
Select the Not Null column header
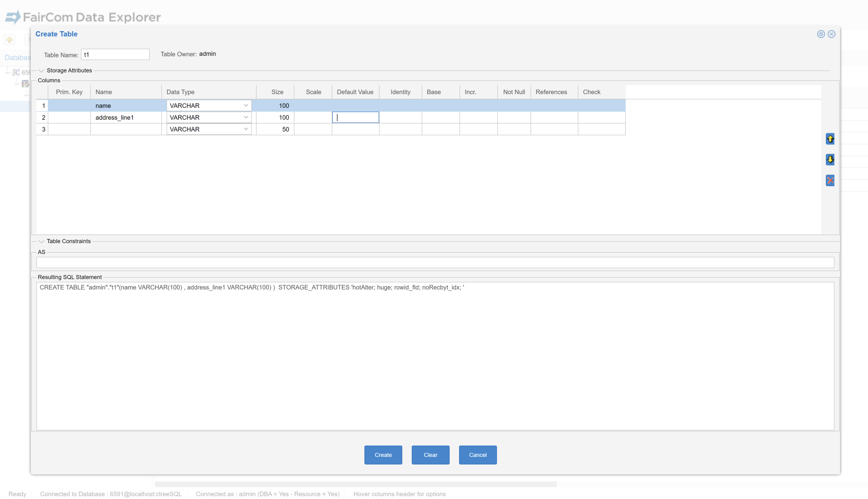point(514,92)
